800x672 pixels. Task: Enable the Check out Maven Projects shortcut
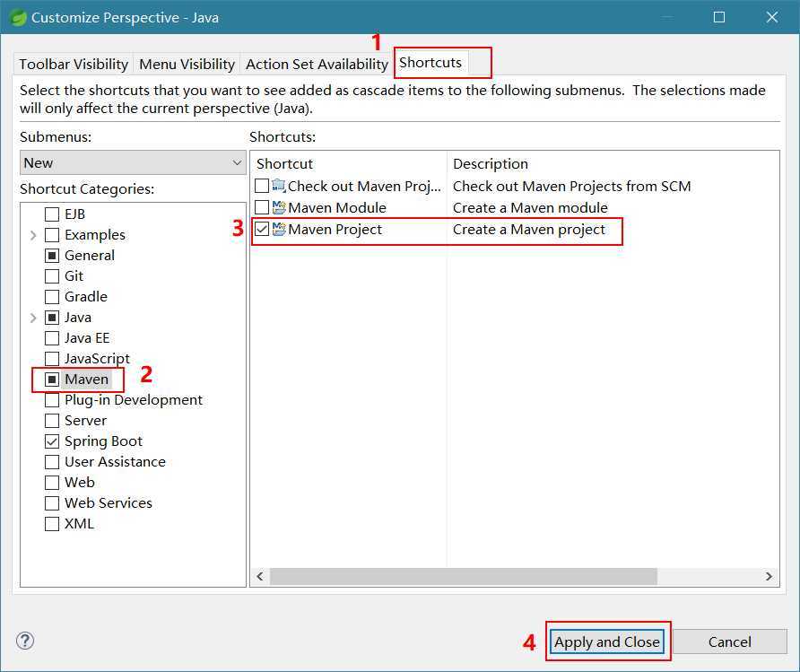(262, 186)
